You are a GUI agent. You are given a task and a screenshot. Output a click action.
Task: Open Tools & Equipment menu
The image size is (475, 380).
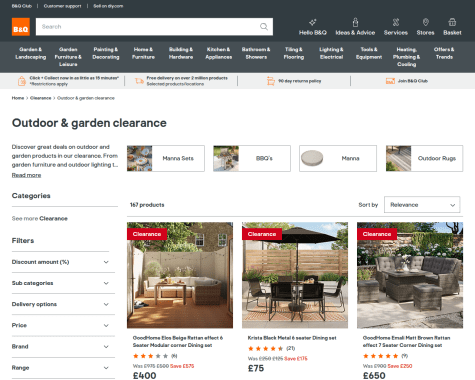pos(369,53)
